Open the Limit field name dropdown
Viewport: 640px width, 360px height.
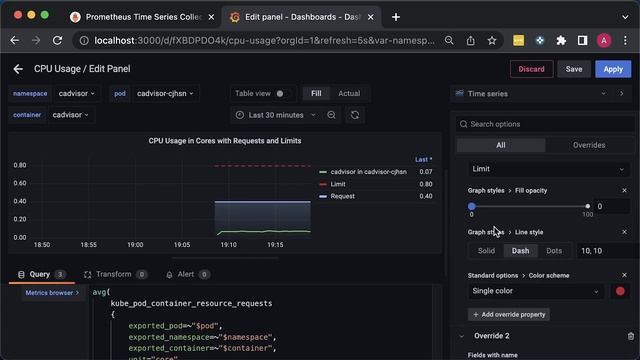(x=548, y=169)
